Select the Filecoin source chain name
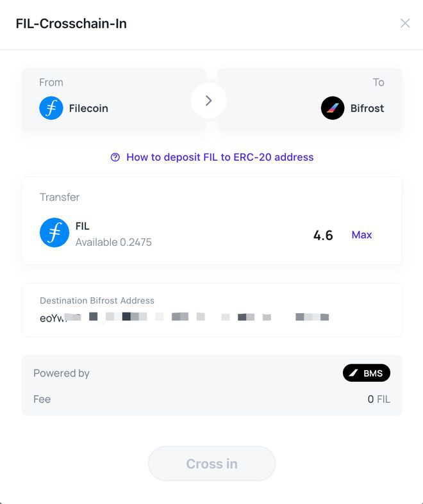Image resolution: width=423 pixels, height=504 pixels. click(x=88, y=108)
